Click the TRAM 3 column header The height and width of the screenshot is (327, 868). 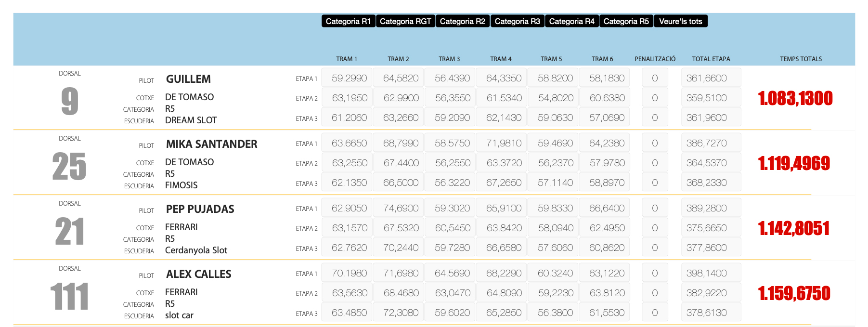click(x=449, y=59)
